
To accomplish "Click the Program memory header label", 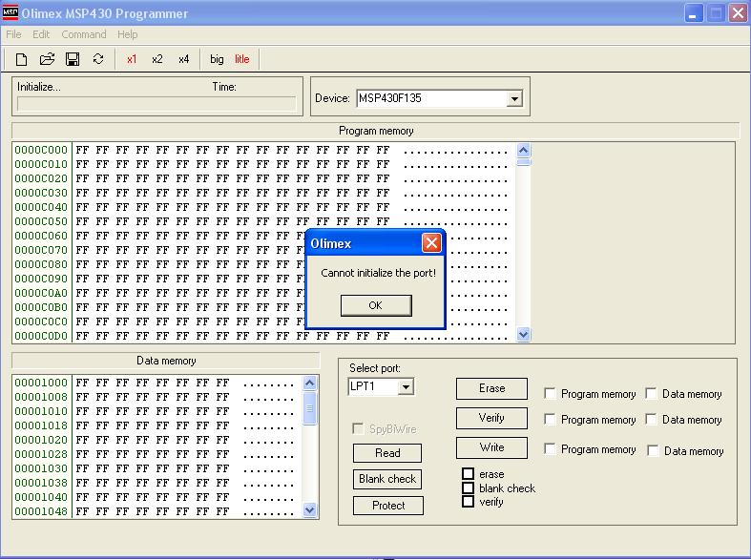I will pos(376,131).
